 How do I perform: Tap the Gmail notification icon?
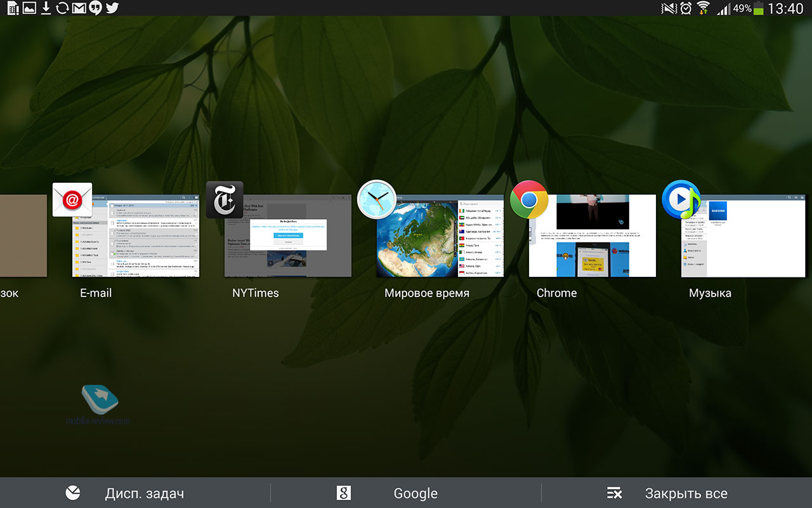pyautogui.click(x=79, y=8)
